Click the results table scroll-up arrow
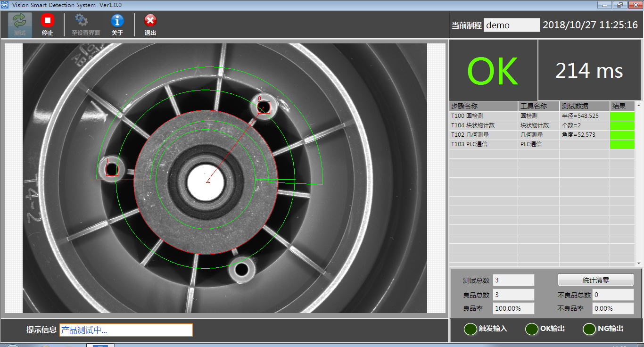 tap(639, 105)
